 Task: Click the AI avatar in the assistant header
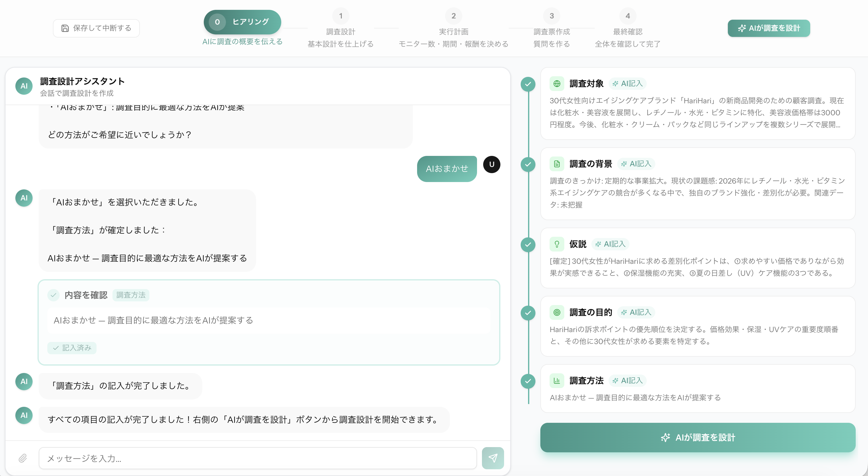(x=24, y=86)
